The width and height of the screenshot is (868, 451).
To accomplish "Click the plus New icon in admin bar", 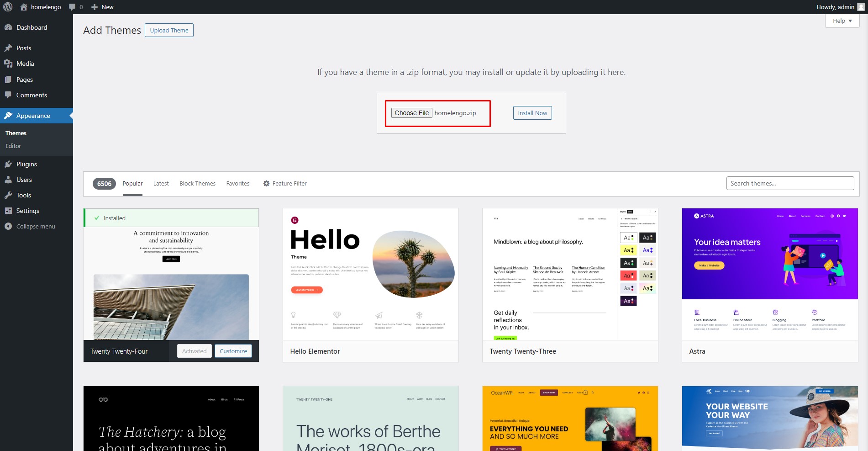I will 95,7.
